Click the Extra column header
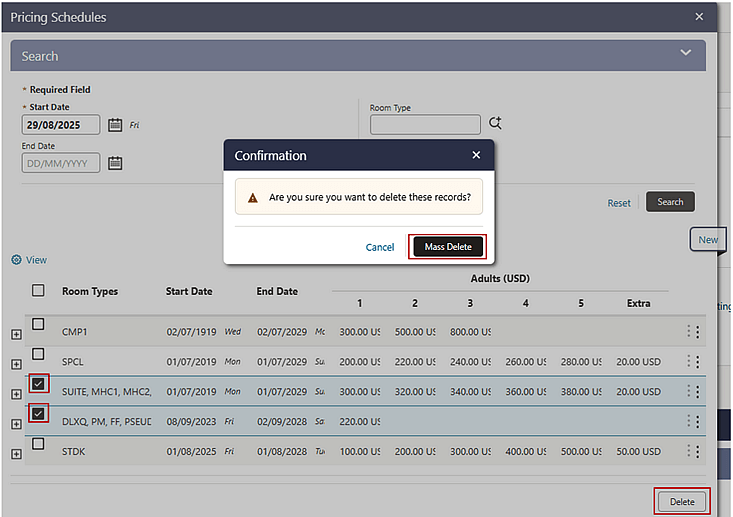 (638, 303)
